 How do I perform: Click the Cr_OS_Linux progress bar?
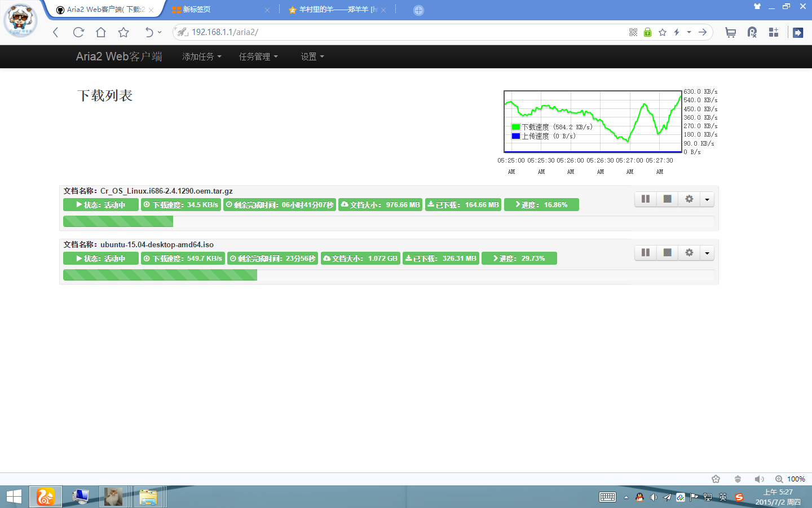click(x=389, y=221)
